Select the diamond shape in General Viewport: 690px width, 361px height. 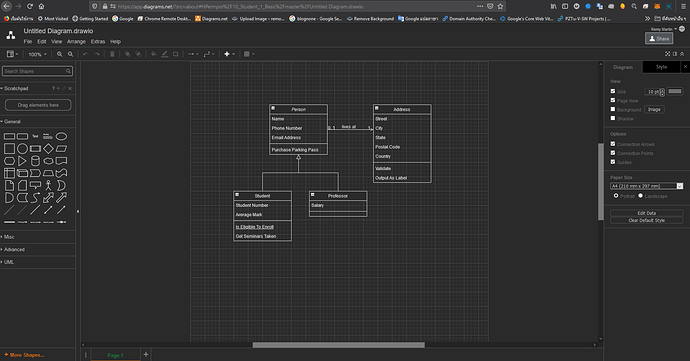tap(48, 148)
